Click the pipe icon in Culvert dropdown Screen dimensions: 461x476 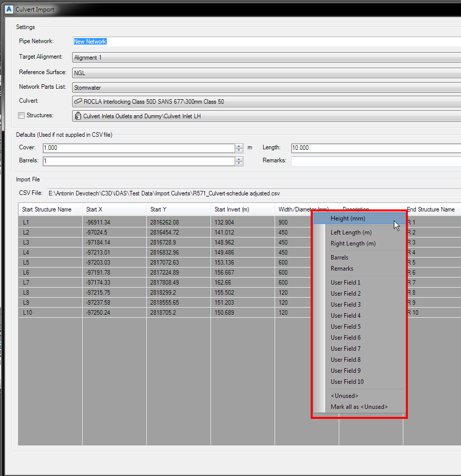(x=78, y=101)
